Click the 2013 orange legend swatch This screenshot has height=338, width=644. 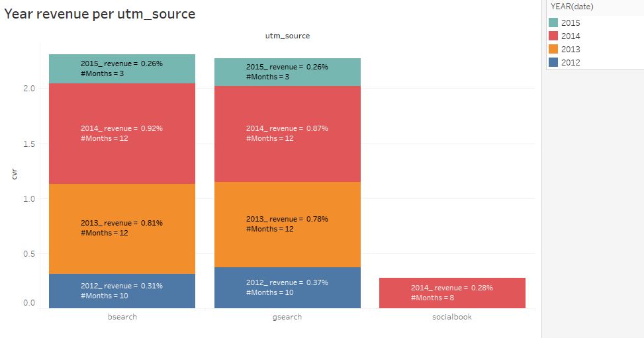(554, 50)
